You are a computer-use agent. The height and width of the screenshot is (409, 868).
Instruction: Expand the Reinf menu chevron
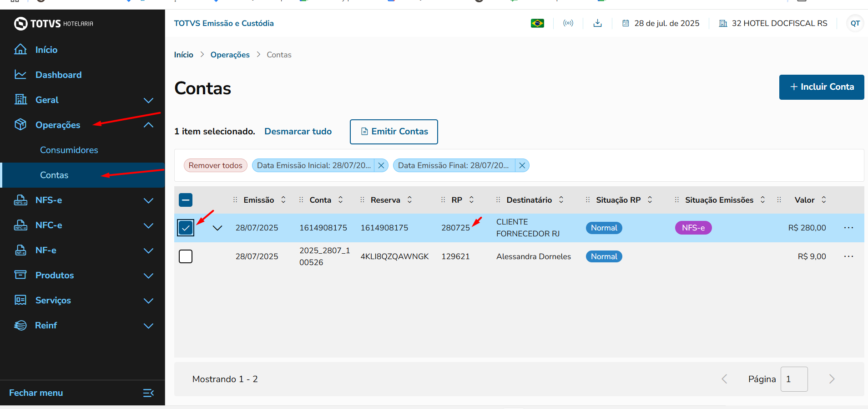click(148, 326)
